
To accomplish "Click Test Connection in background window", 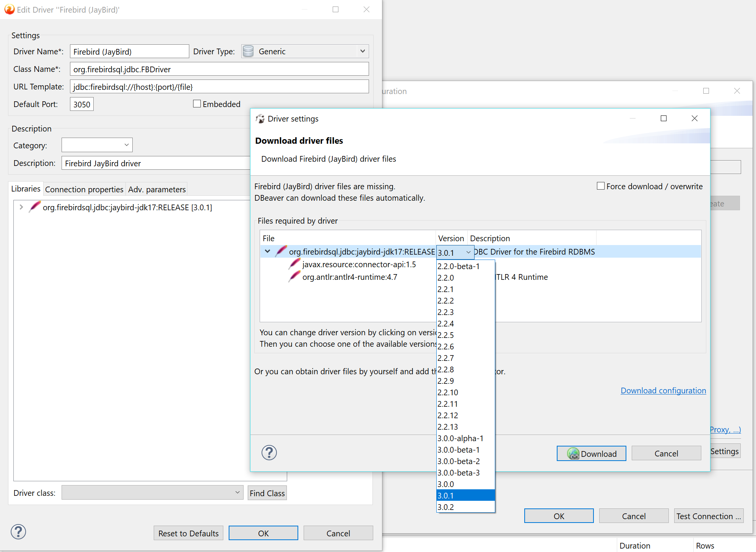I will (x=709, y=516).
